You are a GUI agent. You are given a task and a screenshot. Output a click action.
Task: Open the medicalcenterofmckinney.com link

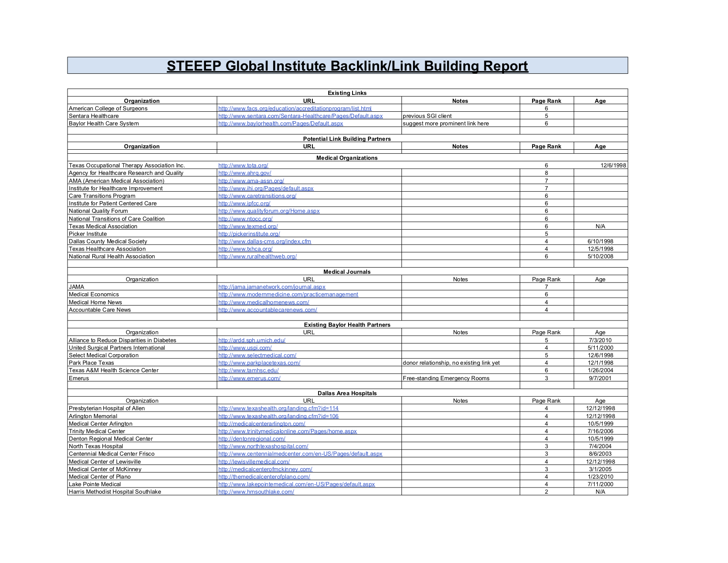click(x=265, y=469)
